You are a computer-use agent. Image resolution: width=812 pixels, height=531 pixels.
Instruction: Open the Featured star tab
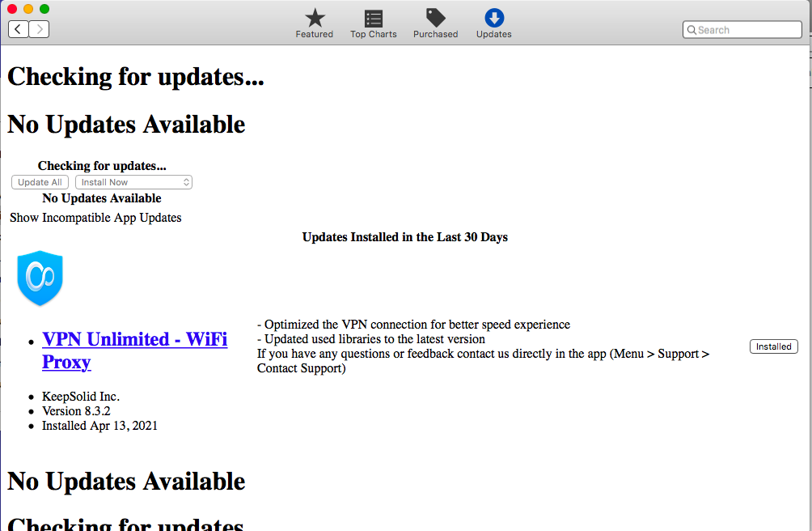coord(315,23)
